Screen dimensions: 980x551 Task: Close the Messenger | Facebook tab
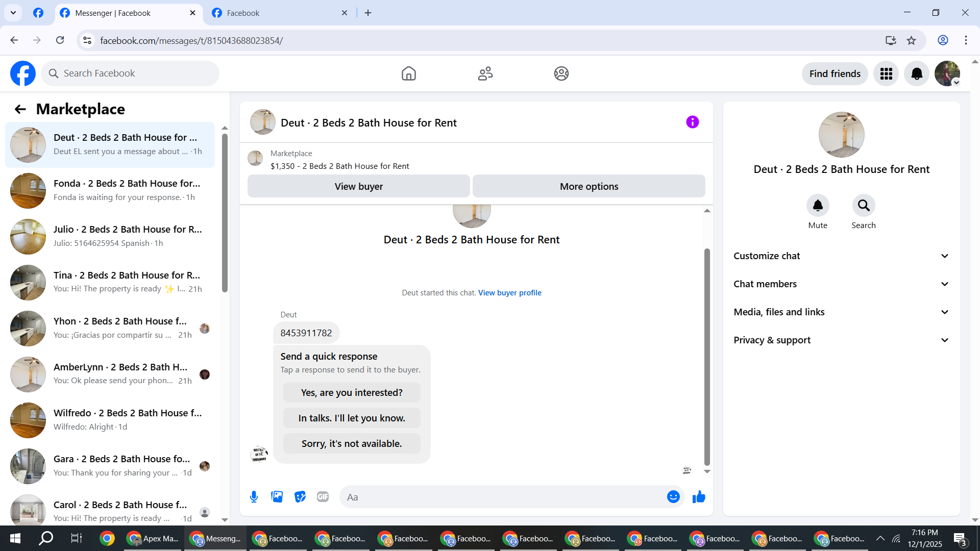pyautogui.click(x=192, y=13)
